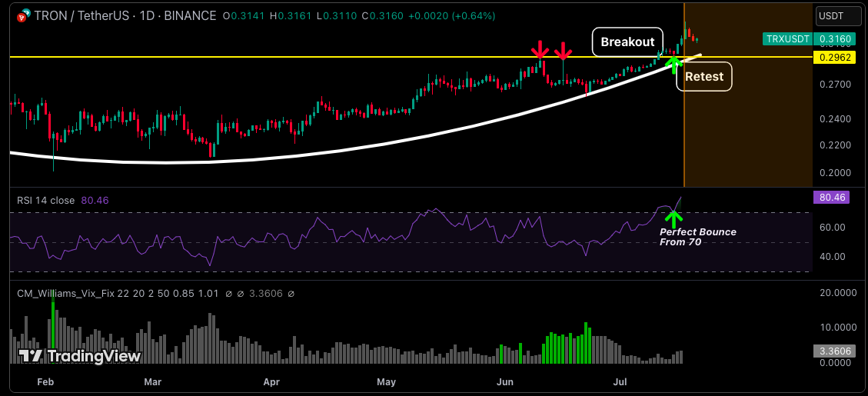Select the Retest callout text on chart
868x396 pixels.
pos(704,76)
